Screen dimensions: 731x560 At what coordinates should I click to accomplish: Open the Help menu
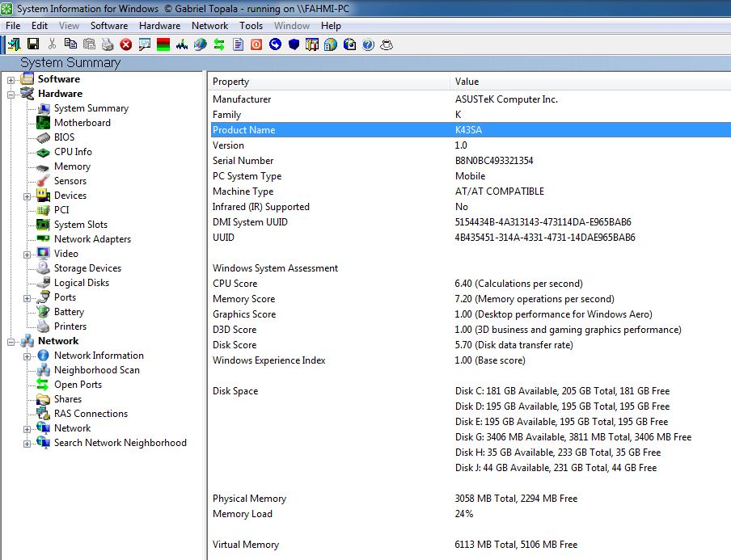(x=331, y=26)
